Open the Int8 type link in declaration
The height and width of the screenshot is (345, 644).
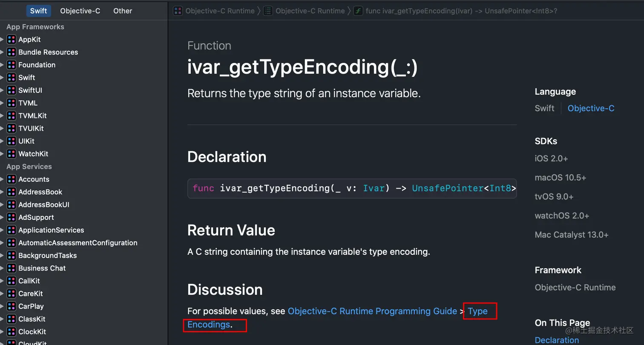click(500, 188)
